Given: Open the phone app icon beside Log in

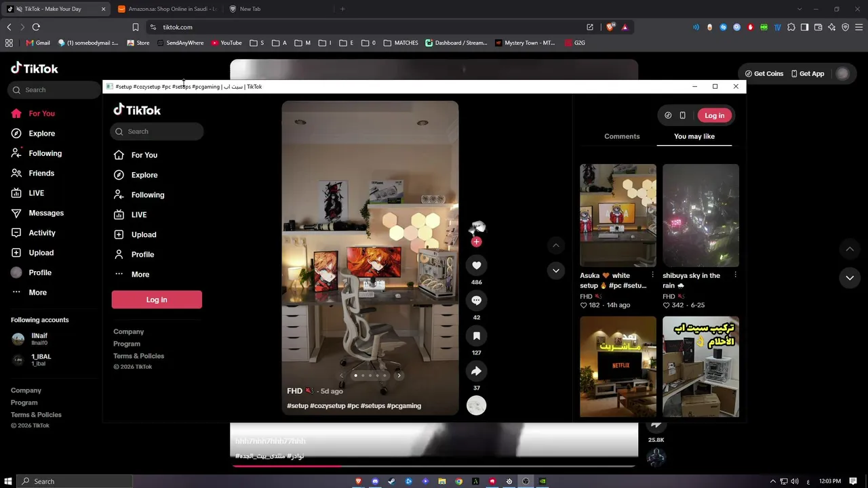Looking at the screenshot, I should click(683, 115).
